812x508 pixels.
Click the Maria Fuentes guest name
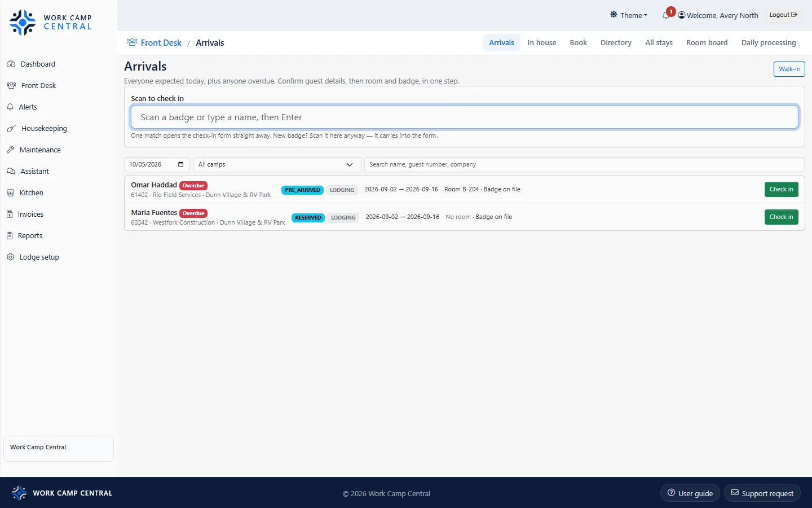pyautogui.click(x=154, y=213)
